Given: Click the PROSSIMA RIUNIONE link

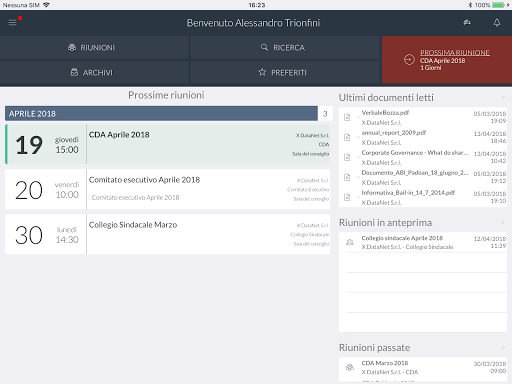Looking at the screenshot, I should click(x=455, y=53).
